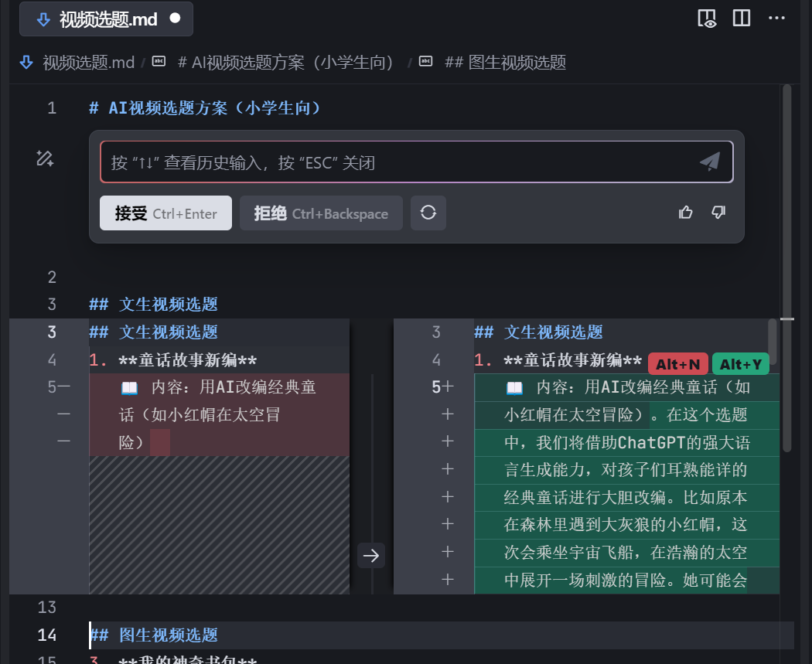The height and width of the screenshot is (664, 812).
Task: Click line number 1 in the gutter
Action: tap(52, 108)
